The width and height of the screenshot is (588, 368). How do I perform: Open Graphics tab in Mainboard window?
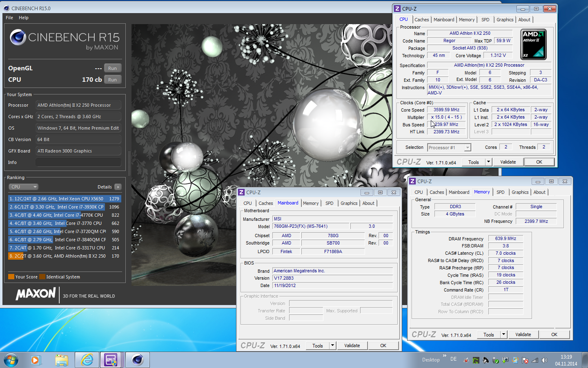click(349, 203)
